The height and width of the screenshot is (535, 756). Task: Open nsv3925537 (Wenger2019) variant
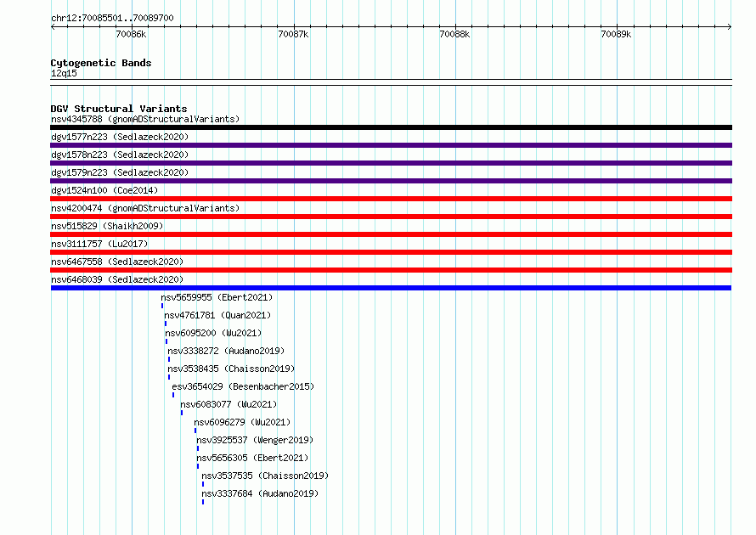coord(255,440)
